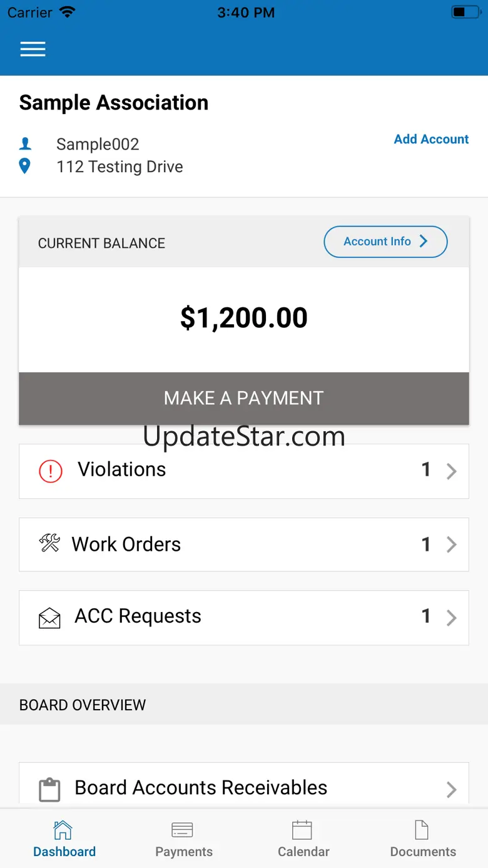Screen dimensions: 488x868
Task: Expand the ACC Requests row chevron
Action: pyautogui.click(x=451, y=618)
